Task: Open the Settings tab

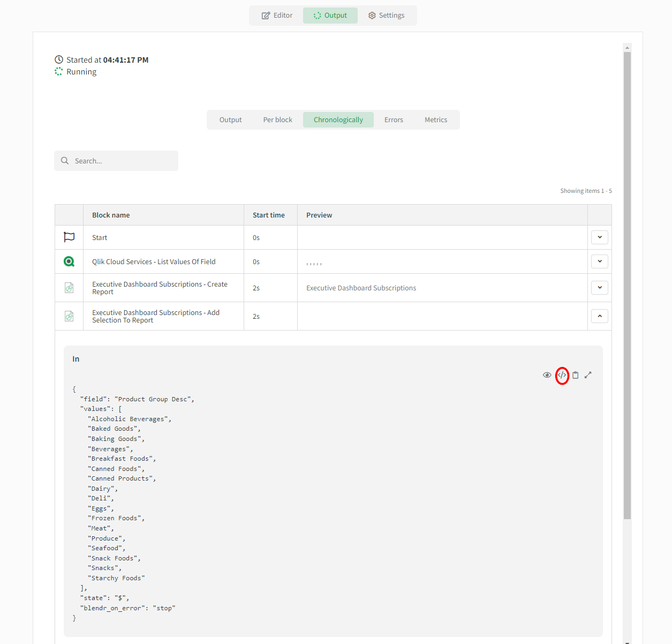Action: click(386, 16)
